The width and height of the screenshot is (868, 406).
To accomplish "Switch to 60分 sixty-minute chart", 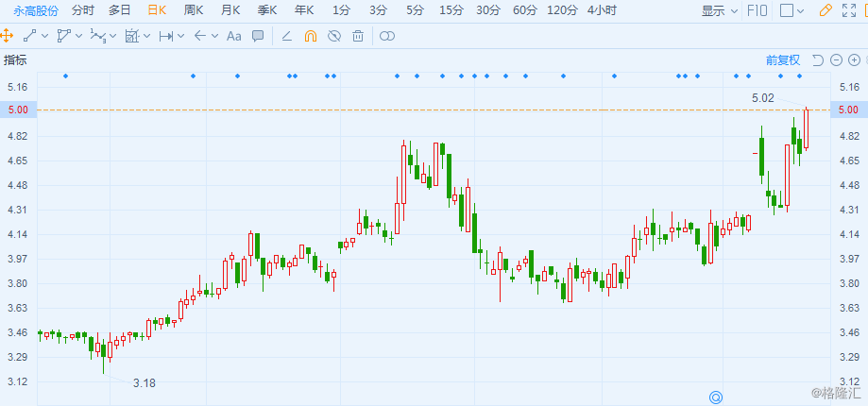I will point(525,10).
